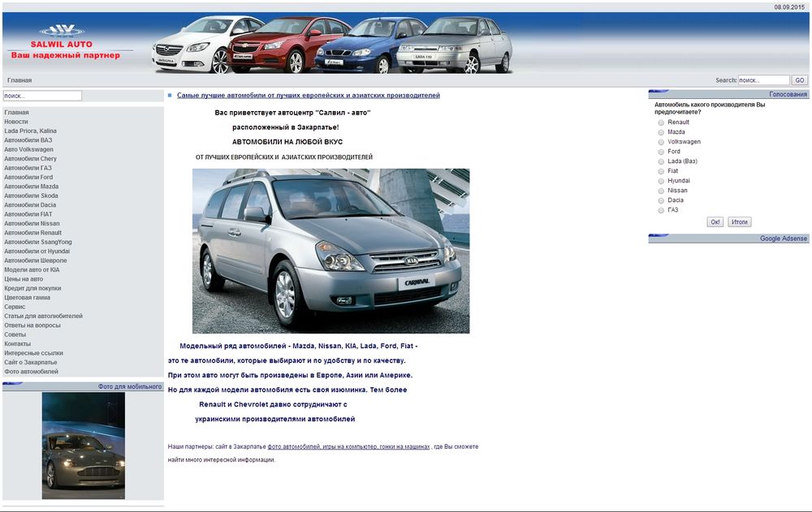Viewport: 812px width, 512px height.
Task: Pick the Hyundai poll option
Action: [661, 181]
